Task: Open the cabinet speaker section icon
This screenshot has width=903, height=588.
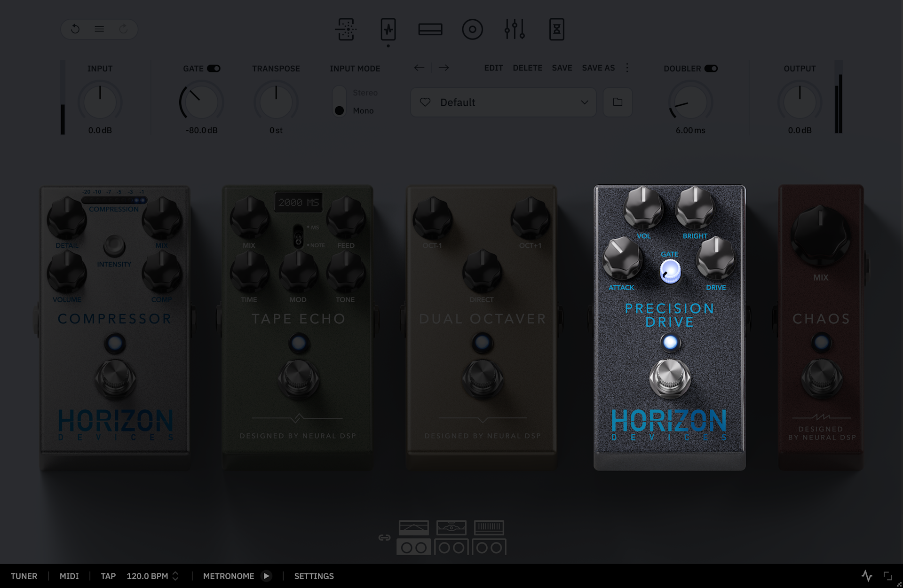Action: pos(473,29)
